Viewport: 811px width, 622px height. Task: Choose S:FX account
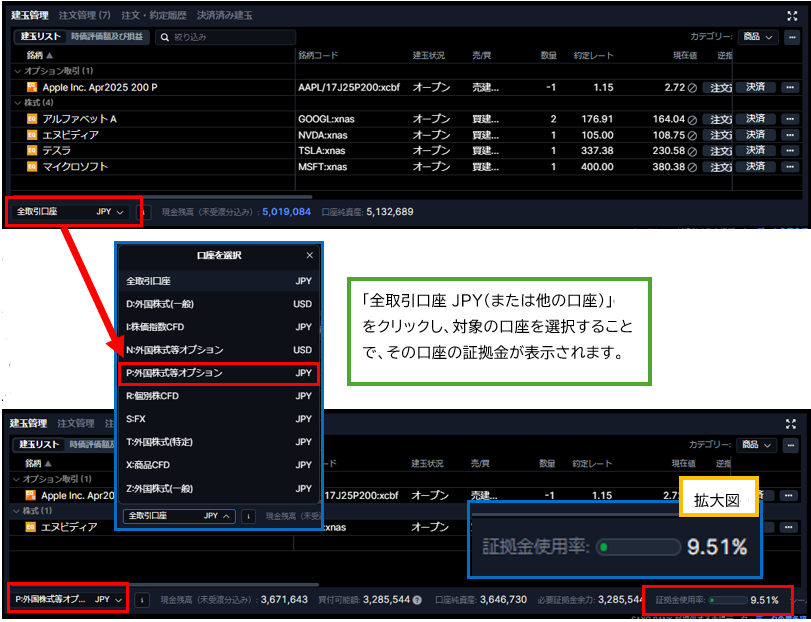click(x=219, y=419)
